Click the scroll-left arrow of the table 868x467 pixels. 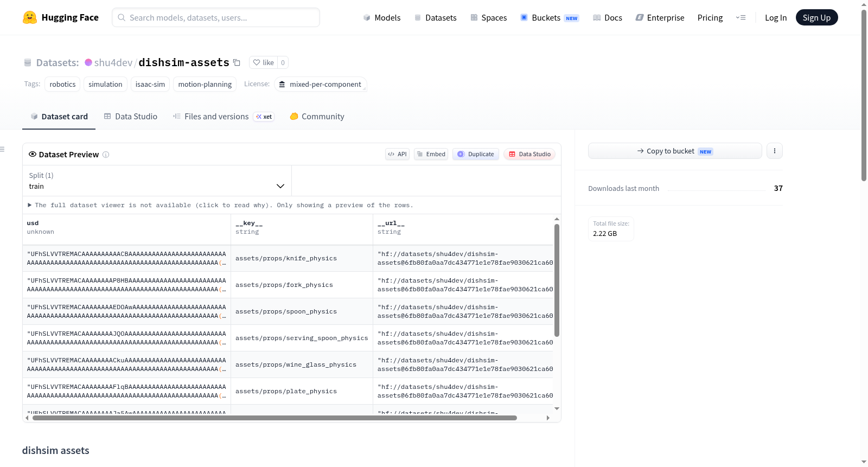point(27,418)
